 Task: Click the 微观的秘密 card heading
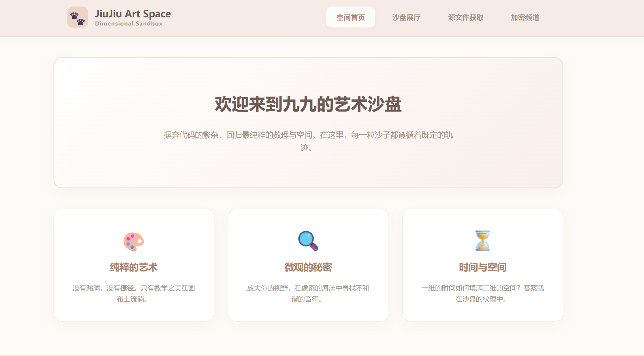point(308,267)
